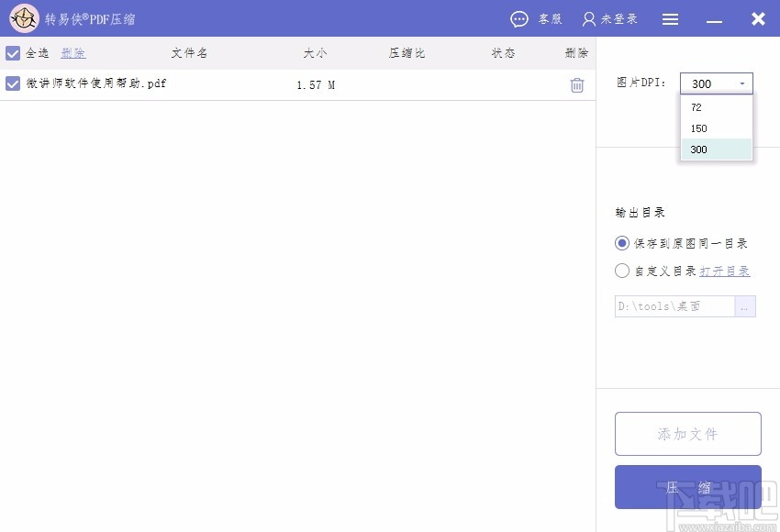Delete 微讲师软件使用帮助.pdf using its trash icon
780x532 pixels.
[576, 83]
